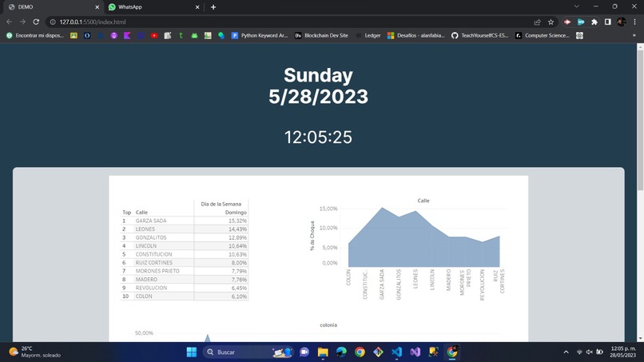This screenshot has height=362, width=644.
Task: Open the 'Encontrar mi dispos...' bookmark
Action: [x=35, y=35]
